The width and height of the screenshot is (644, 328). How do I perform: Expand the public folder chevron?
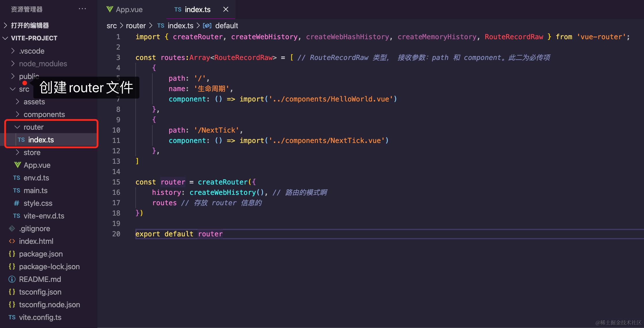pyautogui.click(x=13, y=76)
